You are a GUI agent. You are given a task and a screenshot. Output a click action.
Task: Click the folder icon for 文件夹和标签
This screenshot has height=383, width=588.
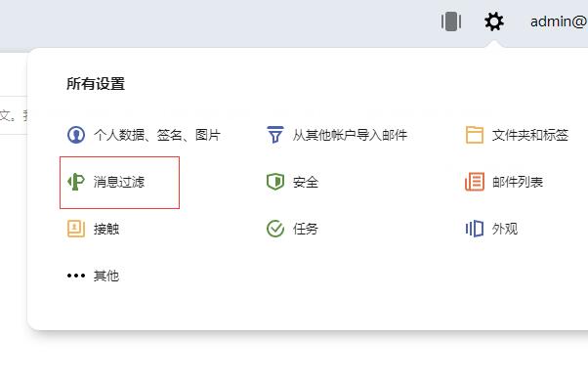point(475,135)
